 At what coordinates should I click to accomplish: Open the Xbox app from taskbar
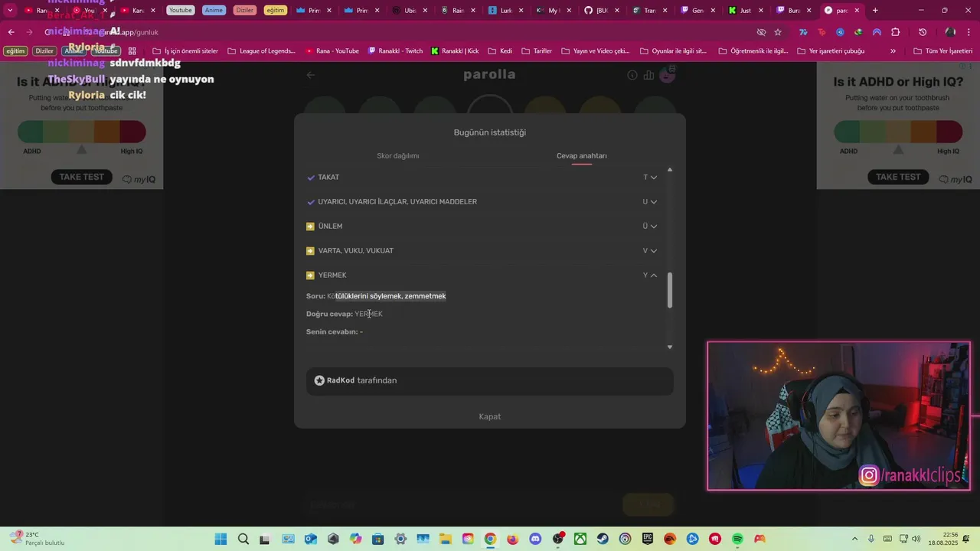point(580,539)
